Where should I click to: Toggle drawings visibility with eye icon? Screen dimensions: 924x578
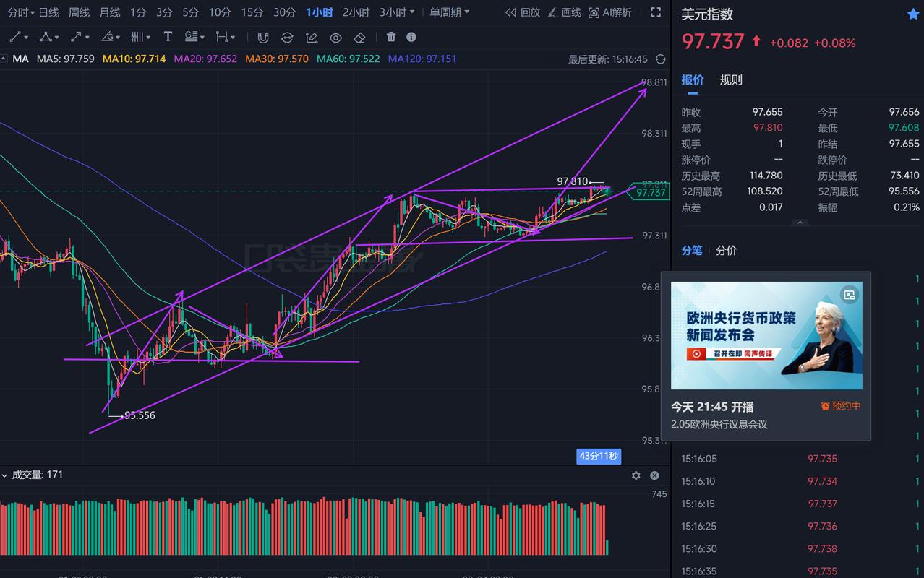tap(335, 37)
